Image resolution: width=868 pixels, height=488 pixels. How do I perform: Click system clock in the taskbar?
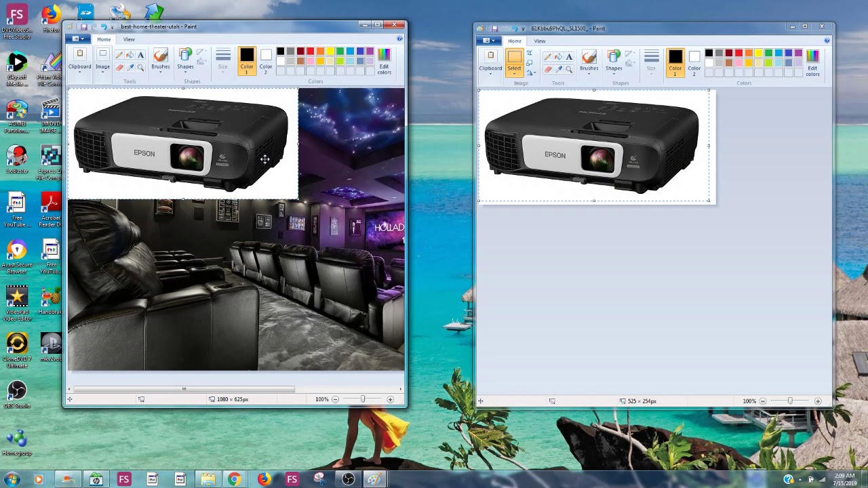tap(844, 480)
